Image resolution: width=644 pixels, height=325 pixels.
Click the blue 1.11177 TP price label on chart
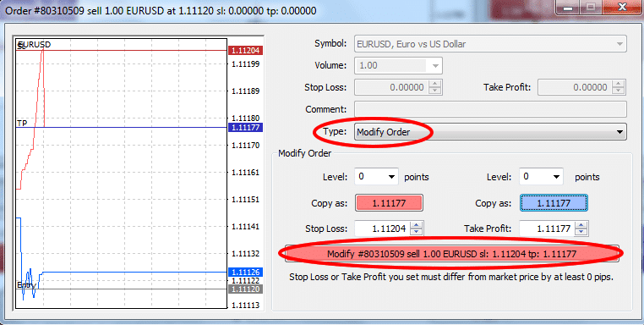click(x=245, y=127)
